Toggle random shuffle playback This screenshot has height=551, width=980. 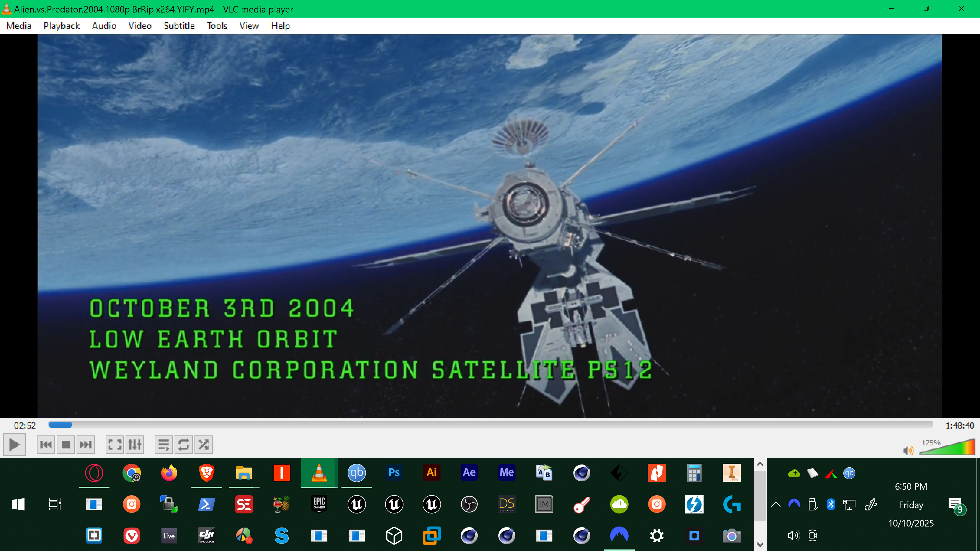(x=204, y=445)
